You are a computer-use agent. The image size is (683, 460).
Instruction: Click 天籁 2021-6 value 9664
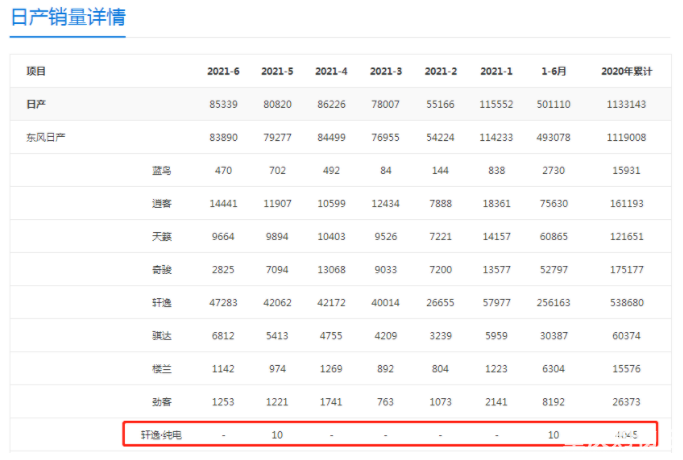tap(223, 237)
